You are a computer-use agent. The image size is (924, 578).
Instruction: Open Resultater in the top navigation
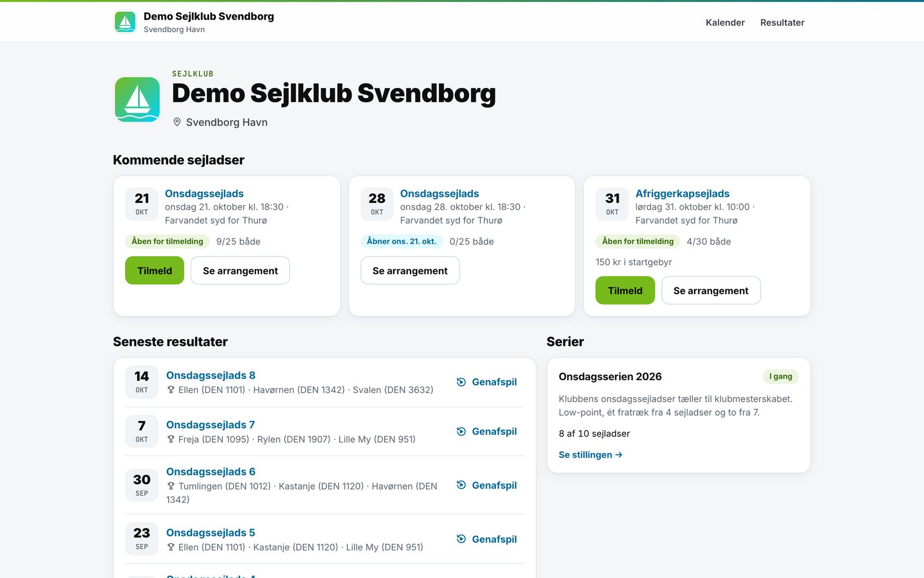pos(782,23)
